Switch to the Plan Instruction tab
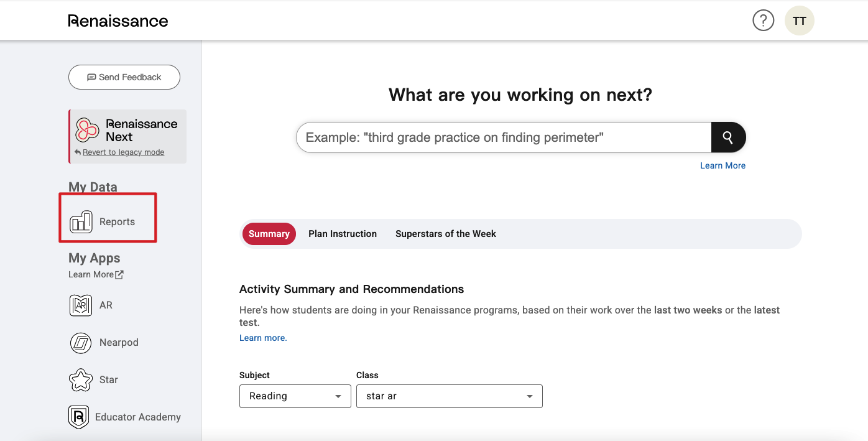This screenshot has height=441, width=868. 343,234
